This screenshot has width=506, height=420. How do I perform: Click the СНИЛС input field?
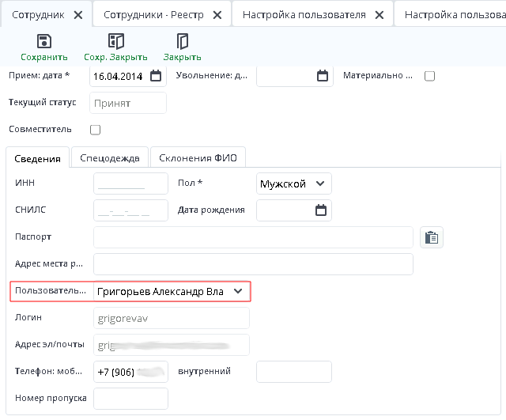click(130, 210)
